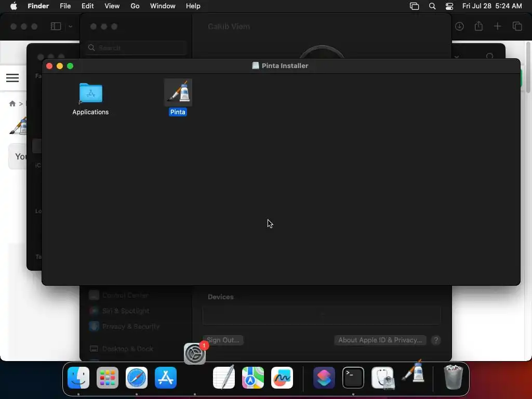
Task: Open the hamburger menu on webpage
Action: tap(12, 78)
